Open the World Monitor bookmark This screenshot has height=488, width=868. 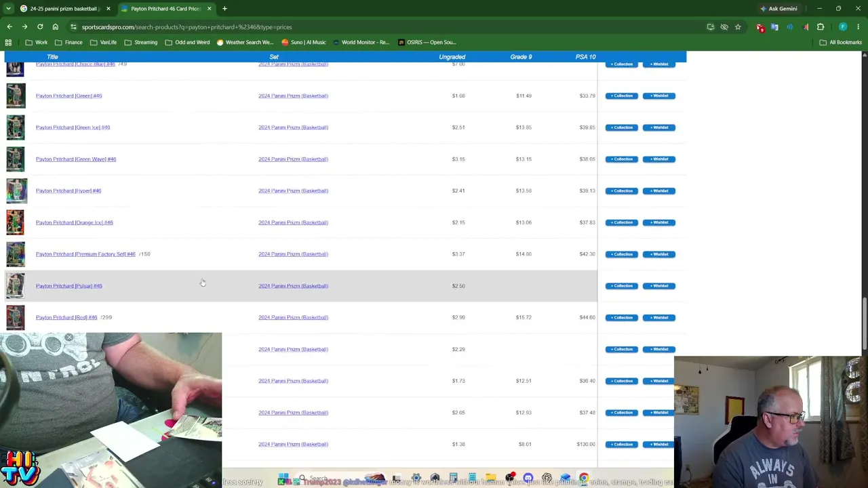(361, 42)
